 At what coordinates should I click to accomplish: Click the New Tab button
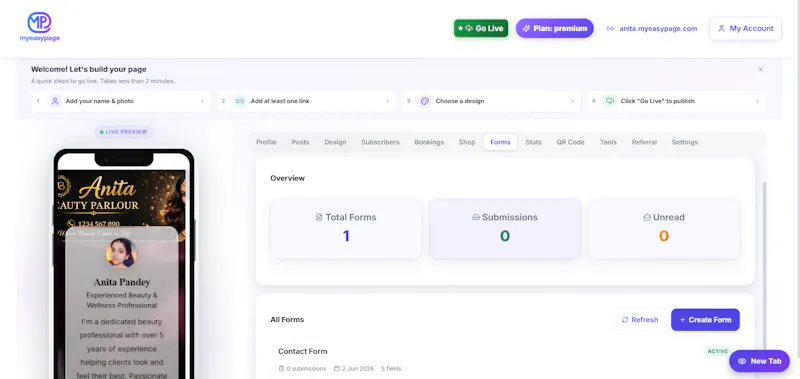[x=759, y=361]
